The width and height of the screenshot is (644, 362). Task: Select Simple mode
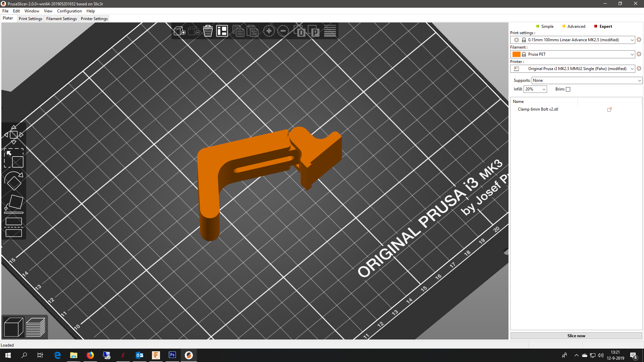pos(545,26)
